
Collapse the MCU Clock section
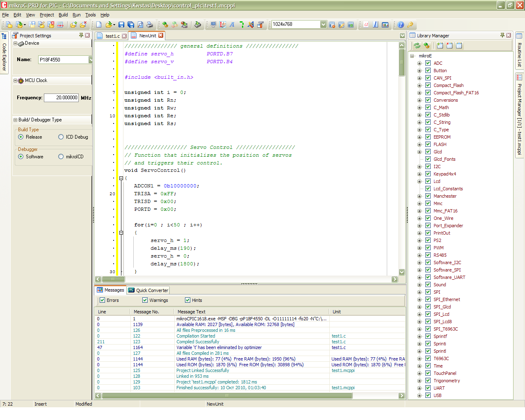(15, 80)
